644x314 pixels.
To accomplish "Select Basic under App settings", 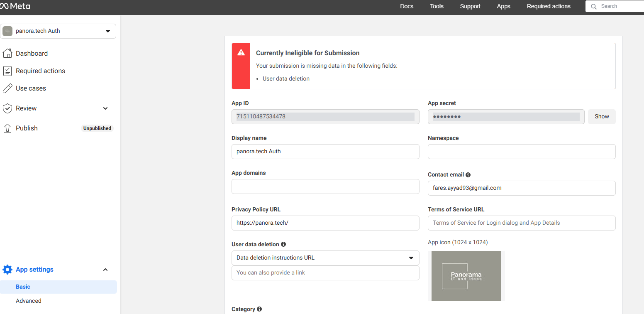I will click(59, 287).
